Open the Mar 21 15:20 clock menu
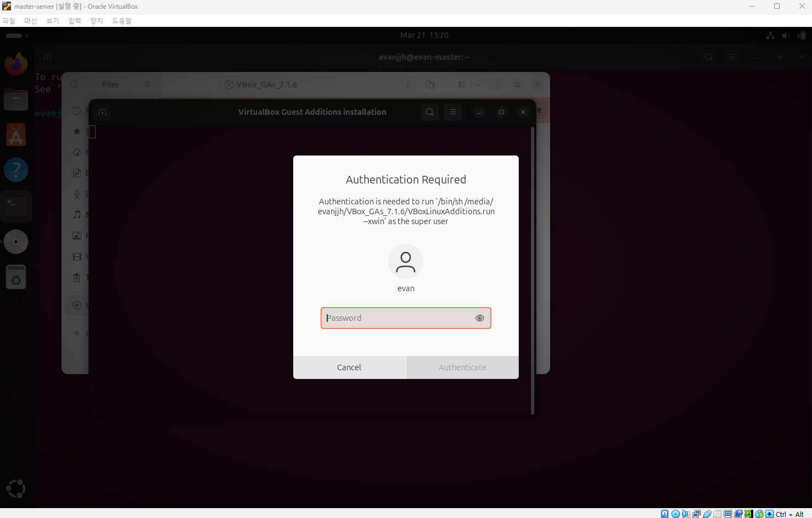Image resolution: width=812 pixels, height=518 pixels. 424,35
